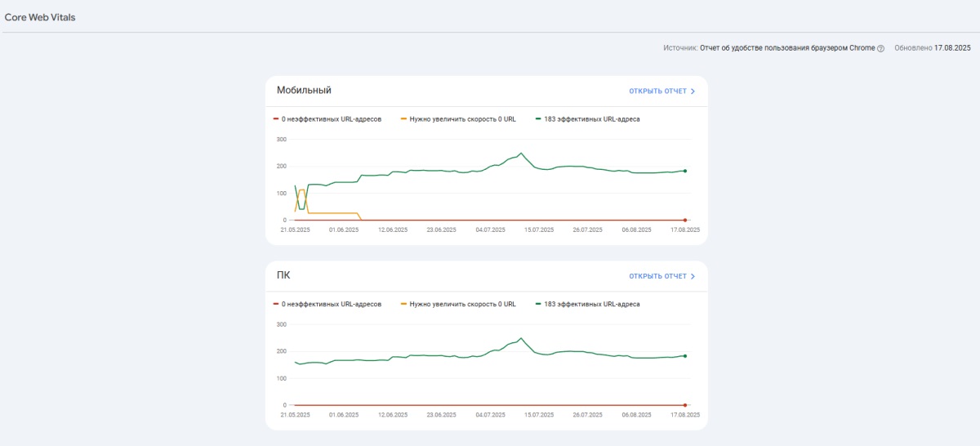Click red endpoint dot on Мобильный chart
This screenshot has width=980, height=446.
click(685, 221)
